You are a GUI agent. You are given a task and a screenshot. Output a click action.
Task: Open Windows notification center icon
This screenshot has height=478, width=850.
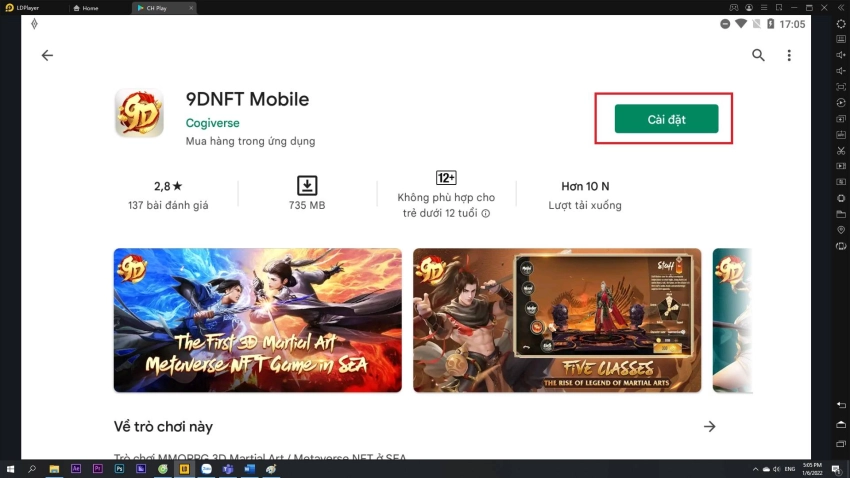click(x=836, y=469)
